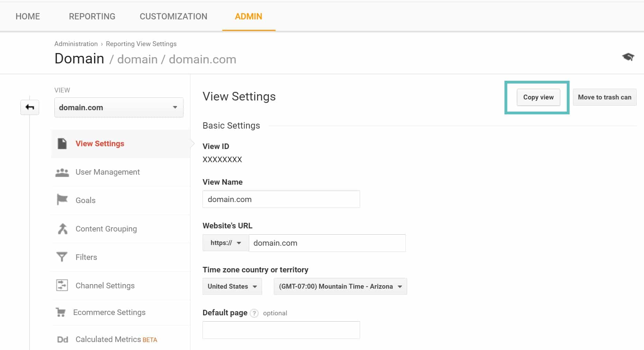The image size is (644, 350).
Task: Open User Management via people icon
Action: tap(62, 172)
